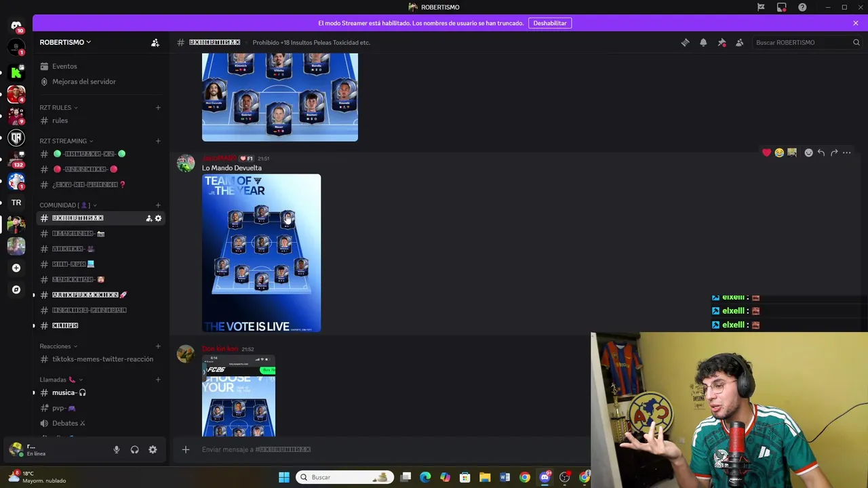Collapse the RZT STREAMING category

click(x=66, y=141)
